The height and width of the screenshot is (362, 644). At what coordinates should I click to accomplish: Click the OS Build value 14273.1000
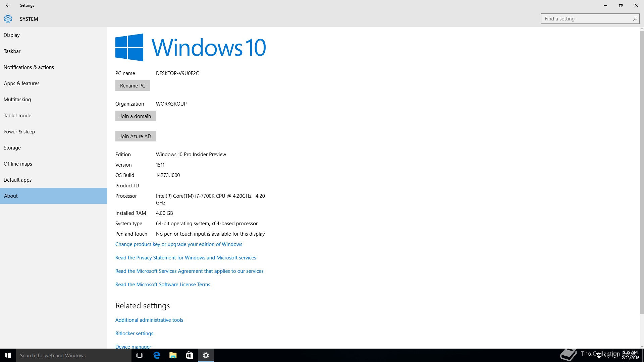pyautogui.click(x=168, y=175)
